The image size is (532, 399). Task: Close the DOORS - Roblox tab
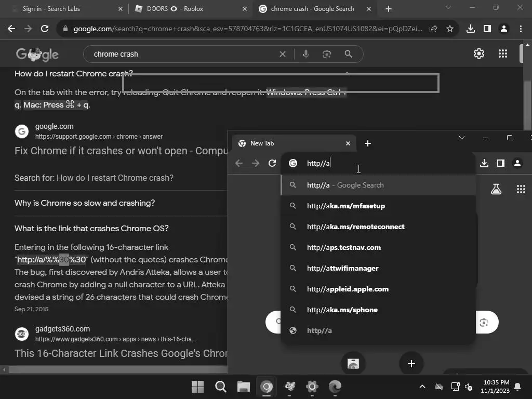245,9
